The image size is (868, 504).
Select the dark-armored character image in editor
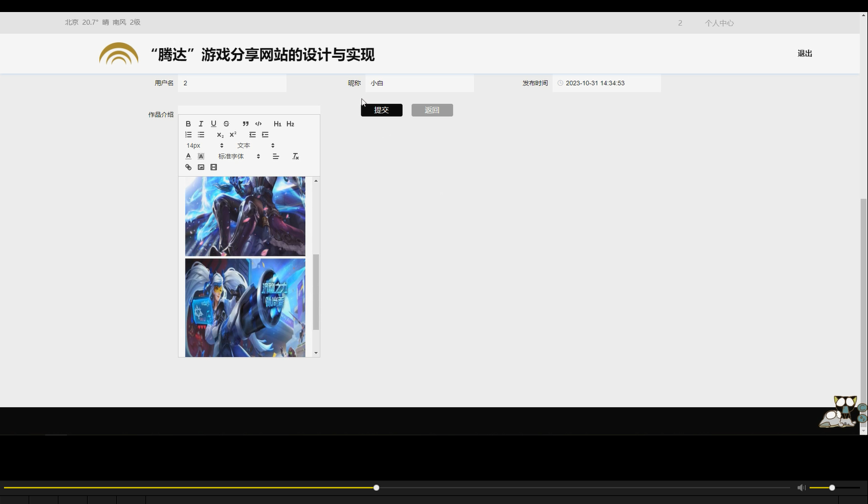[245, 216]
